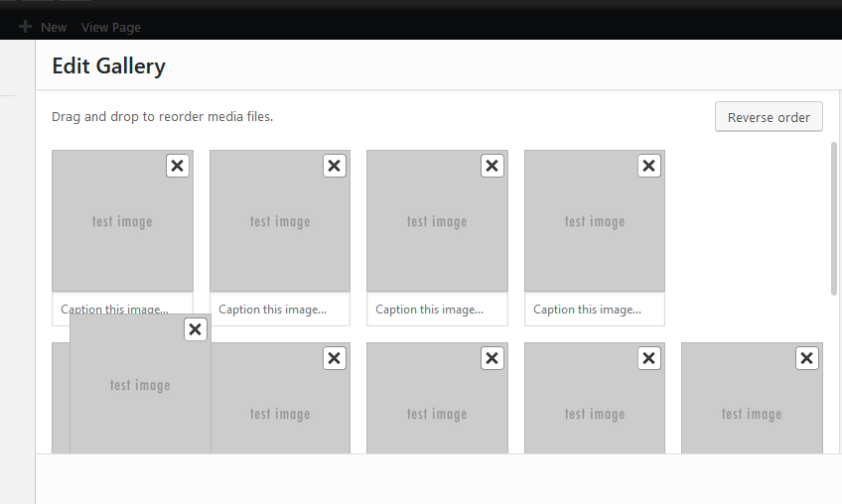Remove the first image in the top row
Image resolution: width=842 pixels, height=504 pixels.
tap(177, 166)
